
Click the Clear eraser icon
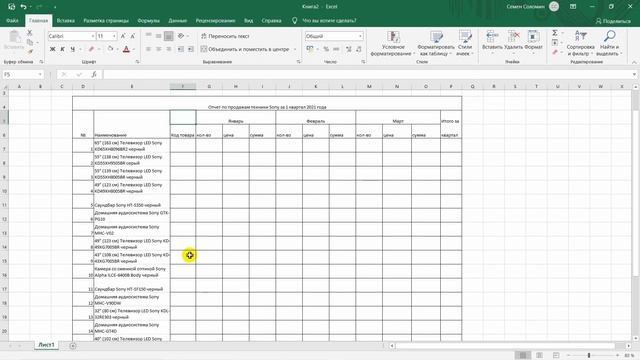pos(555,52)
